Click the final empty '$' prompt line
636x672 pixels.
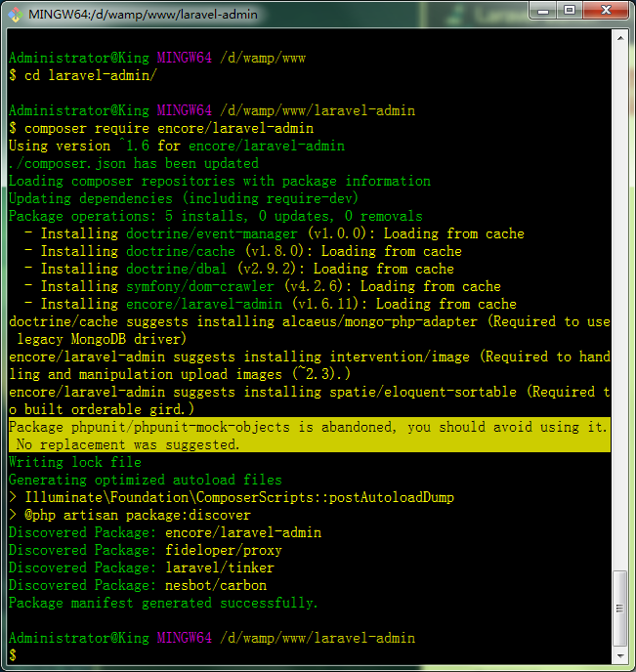pyautogui.click(x=13, y=654)
